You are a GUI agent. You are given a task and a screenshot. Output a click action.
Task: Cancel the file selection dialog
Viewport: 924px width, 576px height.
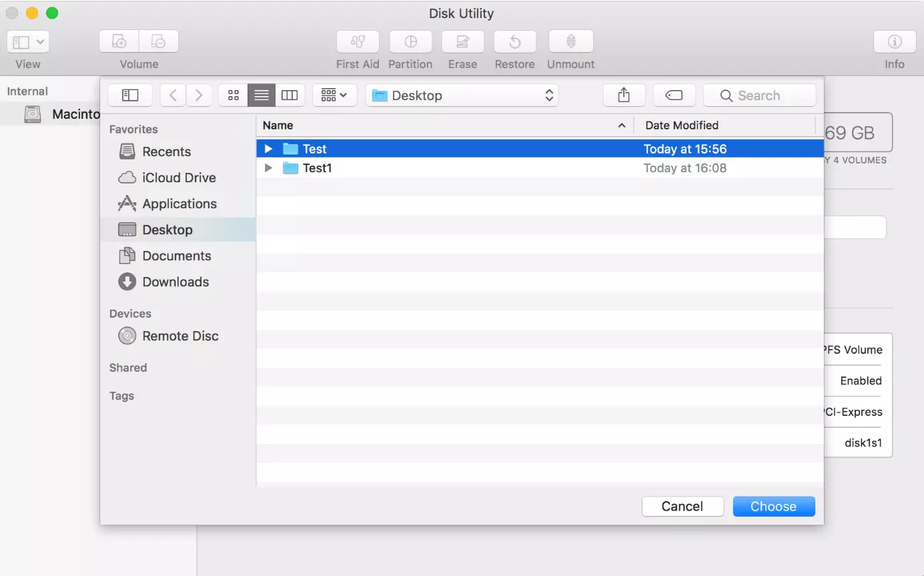click(682, 507)
